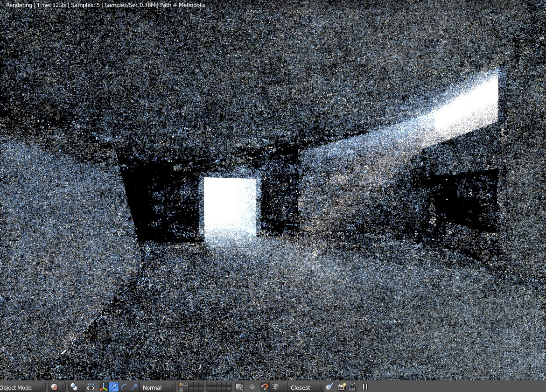Open the Normal transform orientation dropdown
Viewport: 546px width, 392px height.
coord(158,387)
